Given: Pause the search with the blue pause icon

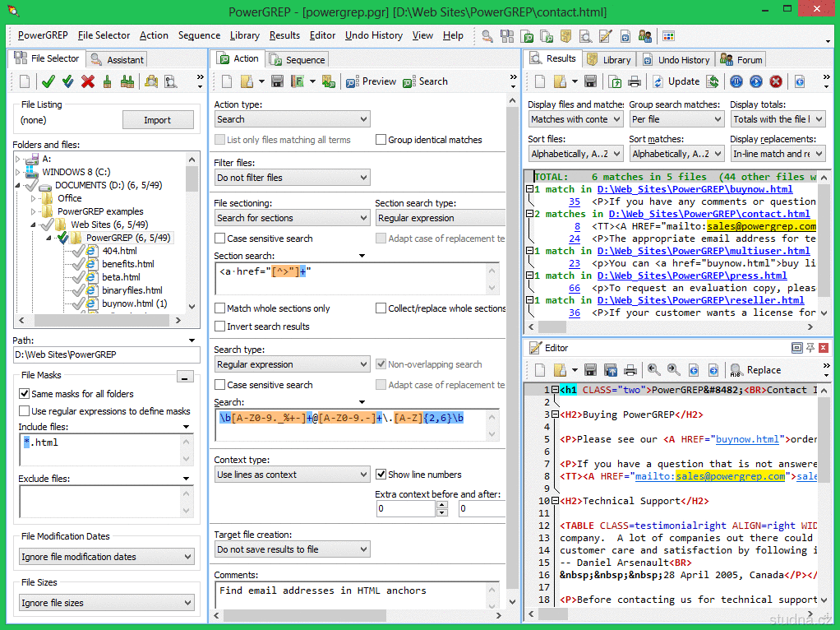Looking at the screenshot, I should [x=736, y=81].
